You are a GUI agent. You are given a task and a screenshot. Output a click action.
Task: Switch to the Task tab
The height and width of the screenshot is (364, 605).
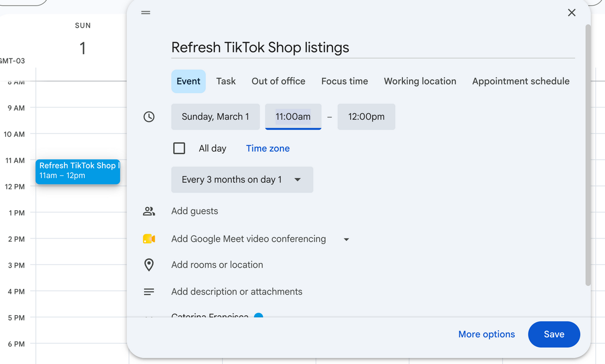226,81
